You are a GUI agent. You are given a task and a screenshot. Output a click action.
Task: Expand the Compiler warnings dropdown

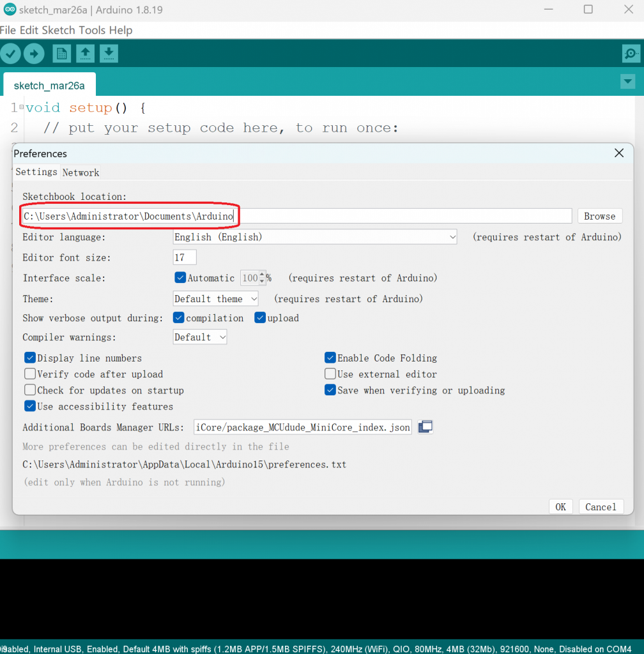tap(200, 337)
